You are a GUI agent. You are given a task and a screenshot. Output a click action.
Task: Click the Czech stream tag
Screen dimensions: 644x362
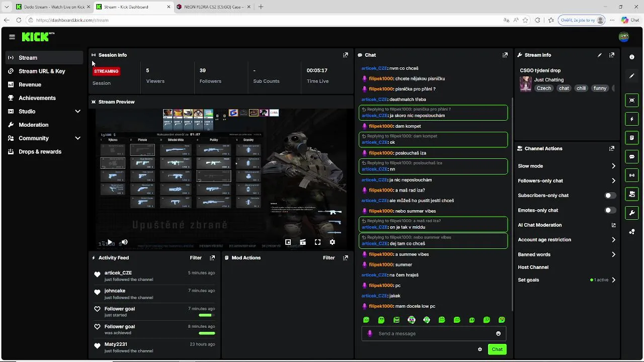544,88
